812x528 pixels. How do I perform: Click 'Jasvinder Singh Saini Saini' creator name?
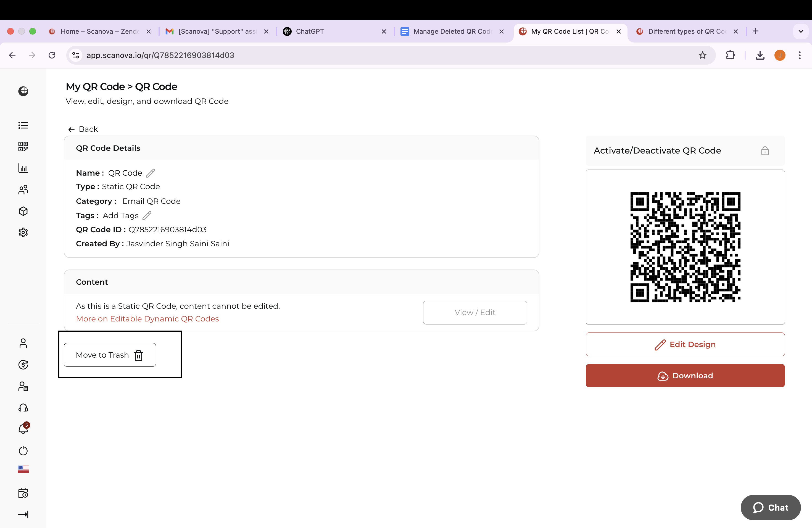[x=178, y=244]
